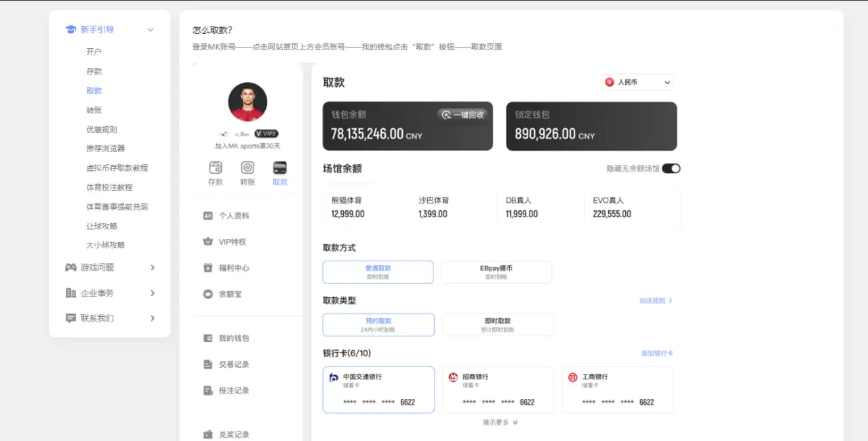Viewport: 868px width, 441px height.
Task: Expand 展示更多 to show more cards
Action: [x=500, y=422]
